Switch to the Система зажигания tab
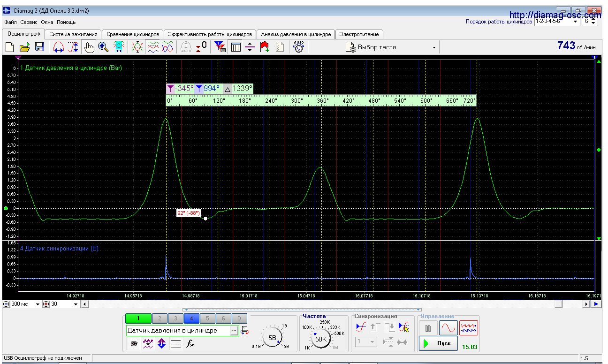608x364 pixels. click(74, 34)
